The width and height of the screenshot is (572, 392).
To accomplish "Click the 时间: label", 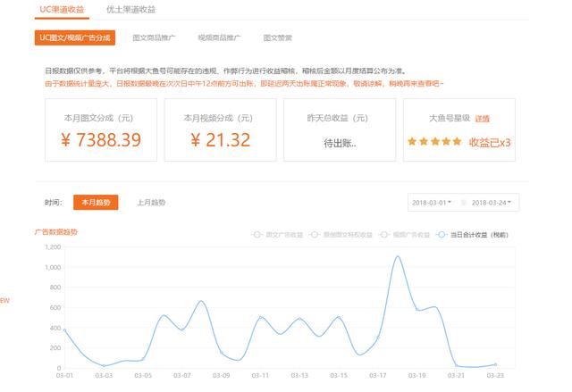I will 54,203.
